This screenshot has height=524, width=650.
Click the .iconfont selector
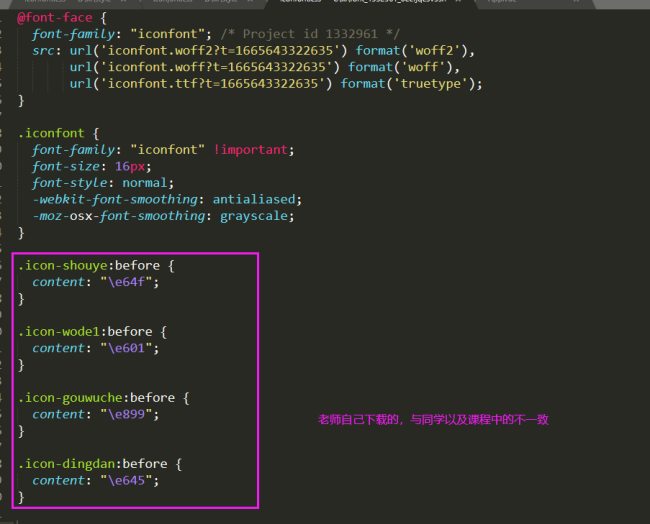point(51,133)
